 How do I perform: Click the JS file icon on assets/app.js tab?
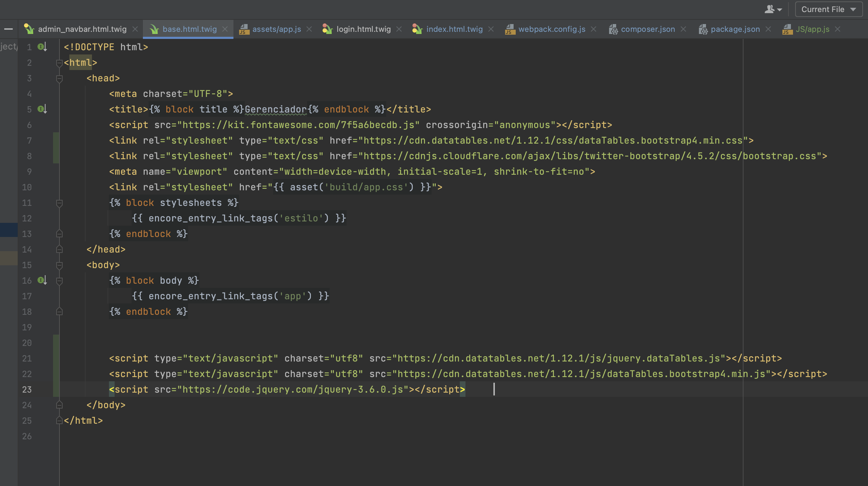point(244,29)
